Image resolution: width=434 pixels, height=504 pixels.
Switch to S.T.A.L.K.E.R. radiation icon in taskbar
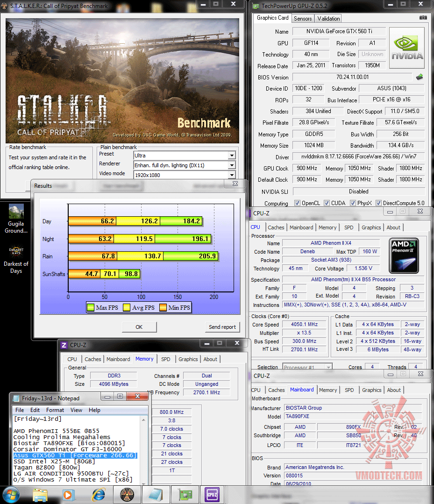click(x=127, y=495)
